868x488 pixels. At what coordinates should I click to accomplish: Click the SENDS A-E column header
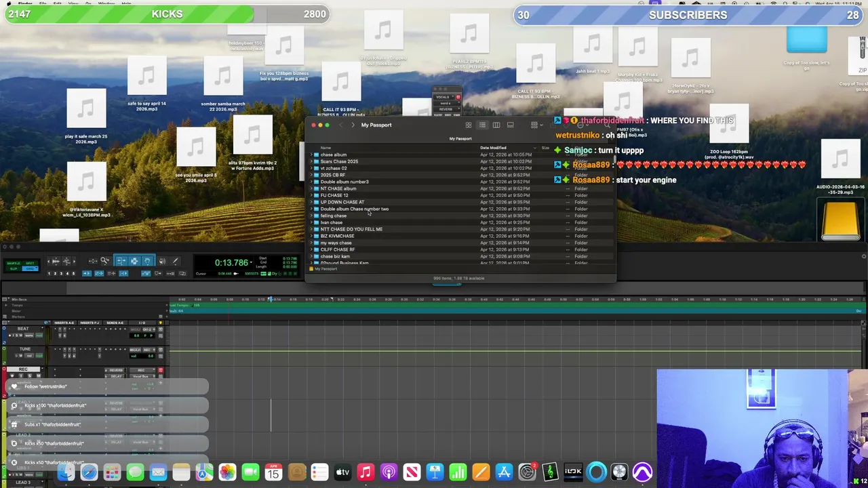click(x=115, y=323)
